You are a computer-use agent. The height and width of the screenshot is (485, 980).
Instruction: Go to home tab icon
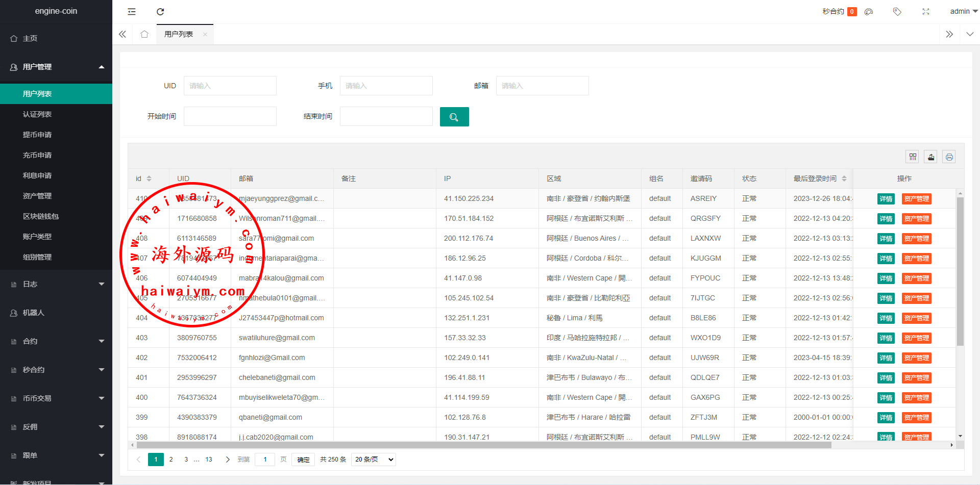click(x=144, y=34)
